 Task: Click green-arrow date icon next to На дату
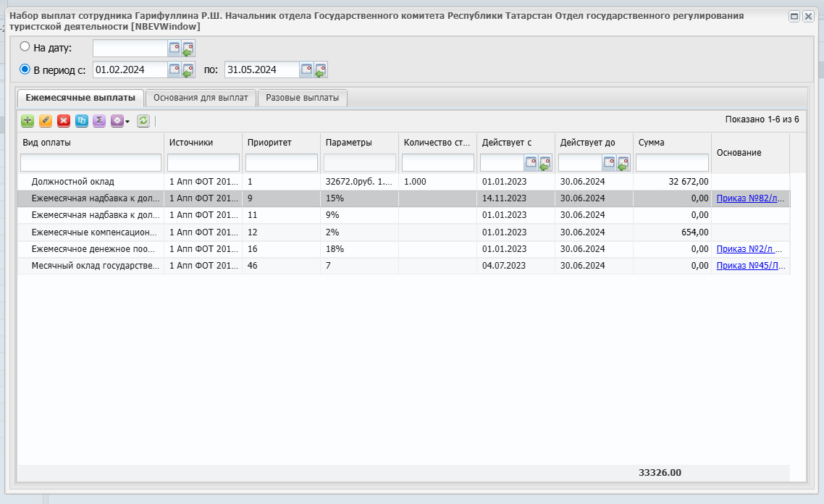point(188,49)
